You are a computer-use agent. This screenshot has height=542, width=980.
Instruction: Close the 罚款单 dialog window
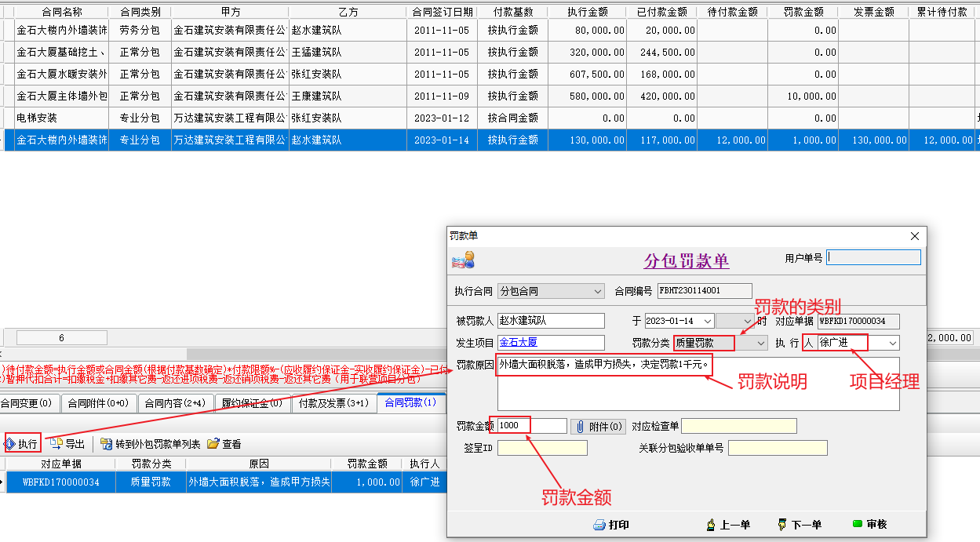point(914,236)
